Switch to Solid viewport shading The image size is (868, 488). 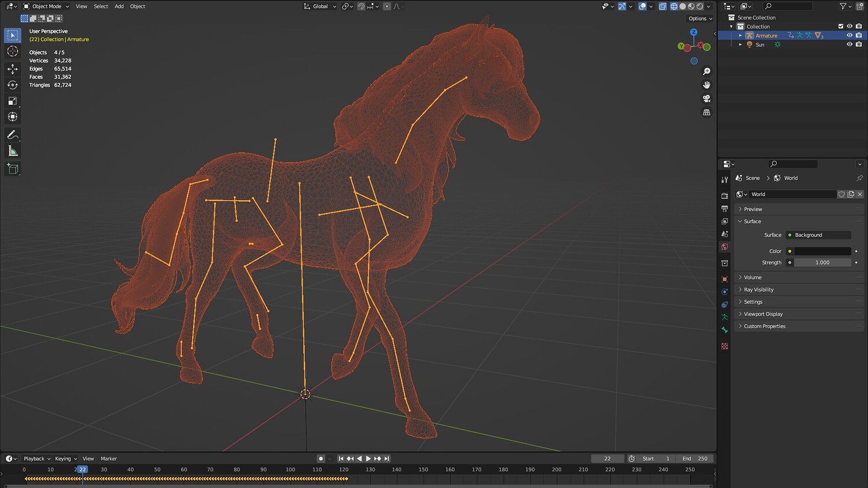click(683, 6)
